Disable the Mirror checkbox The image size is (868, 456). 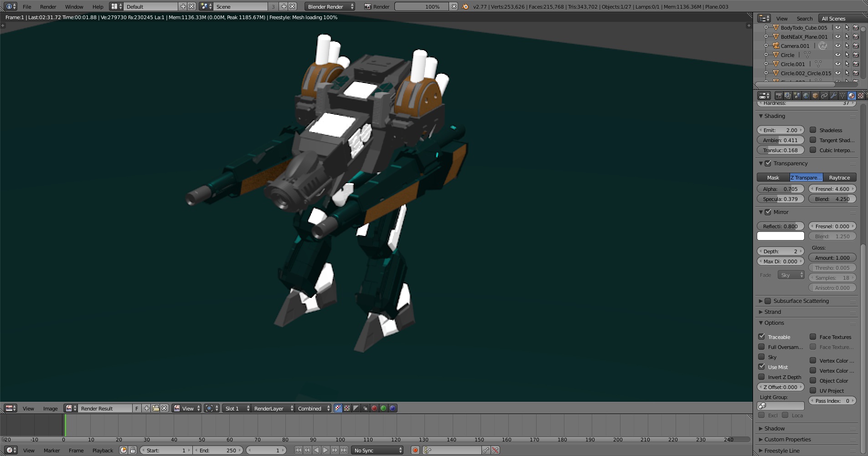[x=768, y=212]
